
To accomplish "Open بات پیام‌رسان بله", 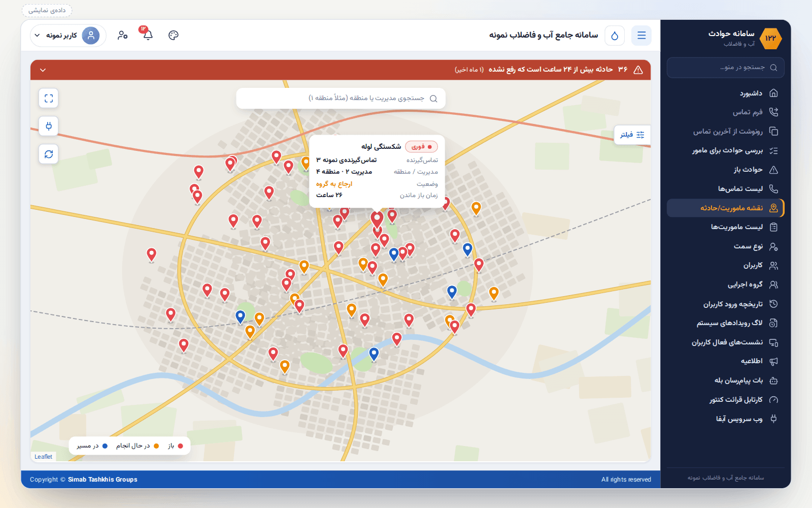I will coord(725,380).
